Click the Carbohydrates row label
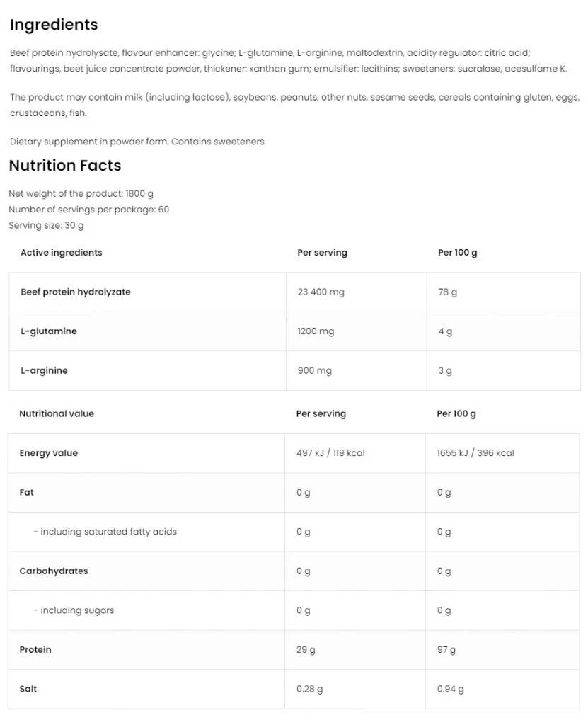Image resolution: width=588 pixels, height=725 pixels. click(54, 571)
